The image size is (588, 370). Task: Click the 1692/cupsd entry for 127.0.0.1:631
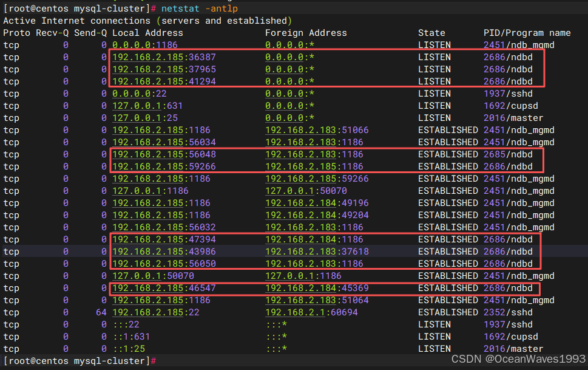(x=511, y=106)
